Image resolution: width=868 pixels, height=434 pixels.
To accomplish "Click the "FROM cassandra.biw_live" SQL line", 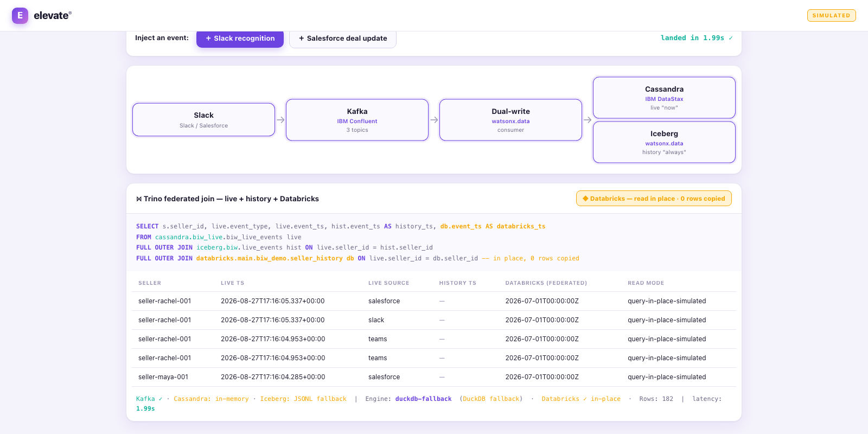I will (x=219, y=237).
